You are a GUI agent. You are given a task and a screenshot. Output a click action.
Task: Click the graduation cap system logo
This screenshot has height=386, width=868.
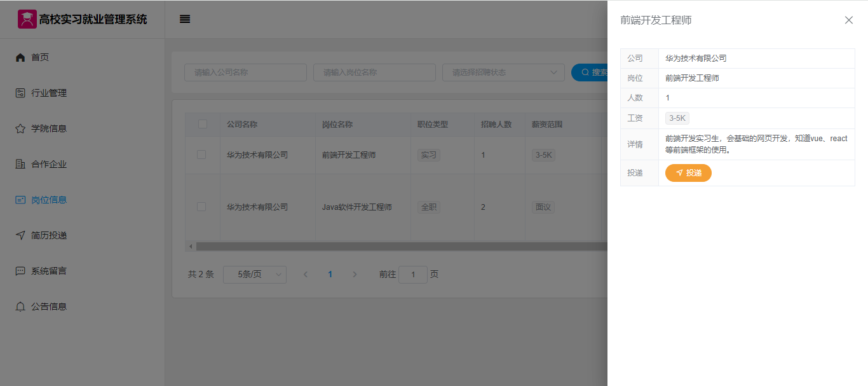tap(27, 19)
